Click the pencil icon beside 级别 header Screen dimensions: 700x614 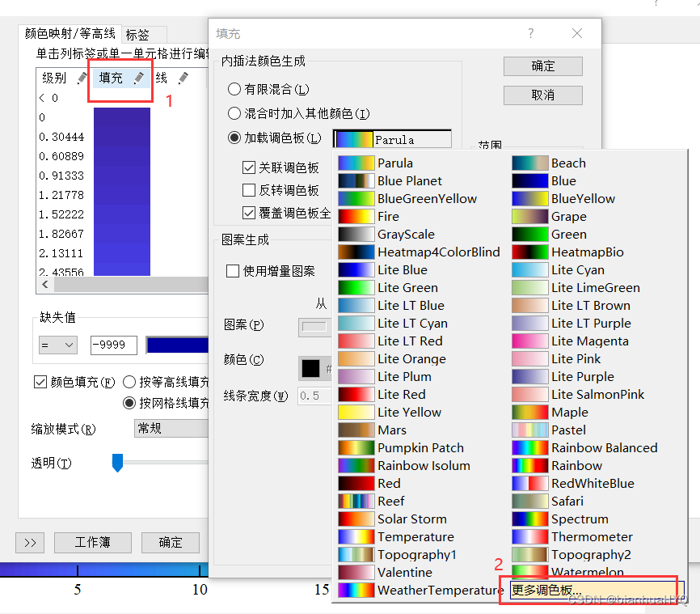[x=82, y=78]
